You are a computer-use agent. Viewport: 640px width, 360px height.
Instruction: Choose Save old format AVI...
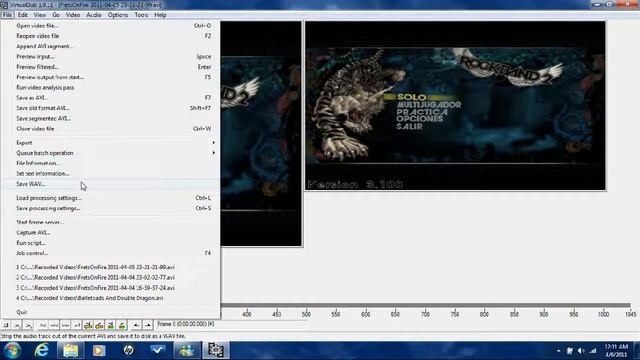tap(110, 108)
